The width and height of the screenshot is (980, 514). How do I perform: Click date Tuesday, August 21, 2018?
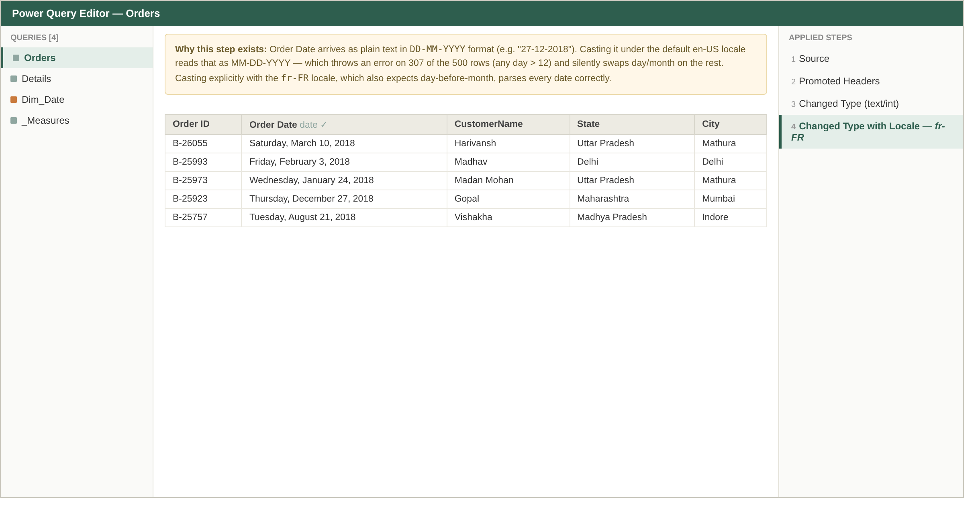(344, 217)
